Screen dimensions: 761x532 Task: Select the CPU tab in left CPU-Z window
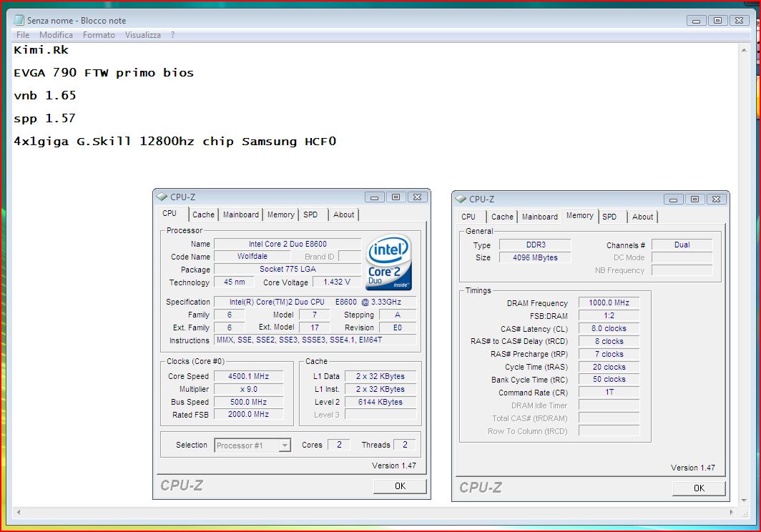170,214
